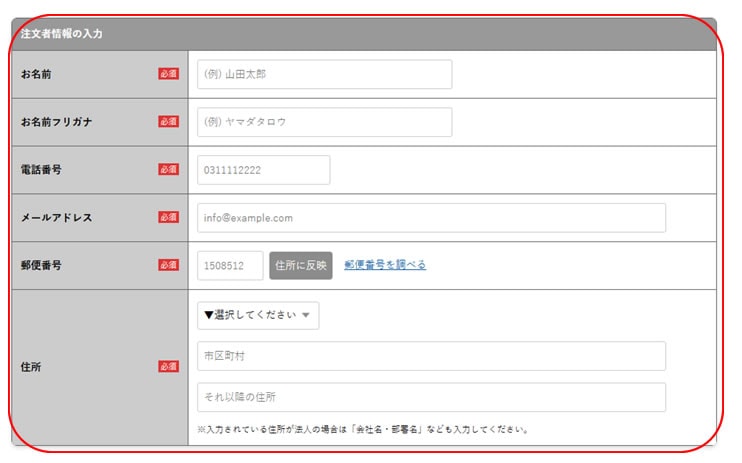Click the 必須 badge in 住所 row

(x=168, y=367)
